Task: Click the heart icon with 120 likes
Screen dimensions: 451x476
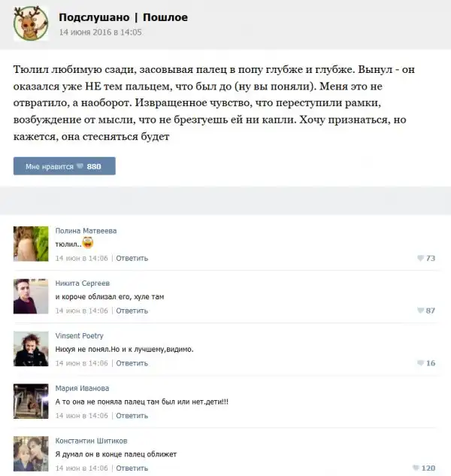Action: (x=416, y=468)
